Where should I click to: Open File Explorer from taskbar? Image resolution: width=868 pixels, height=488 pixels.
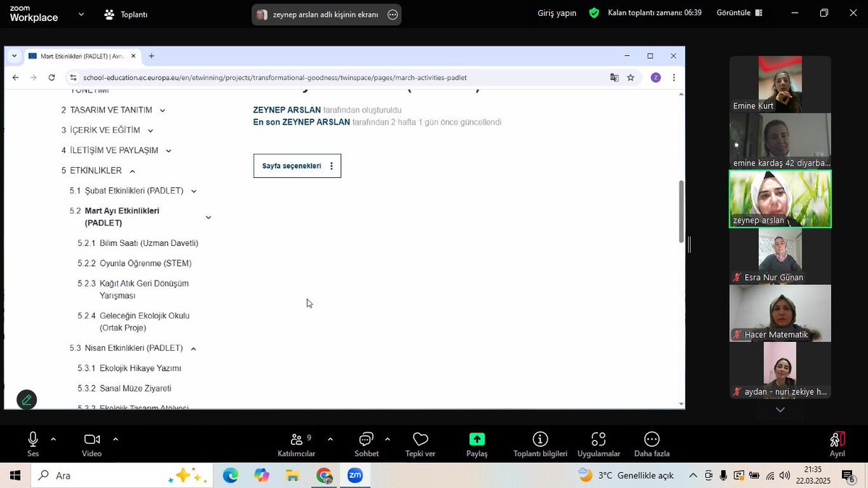pos(292,475)
